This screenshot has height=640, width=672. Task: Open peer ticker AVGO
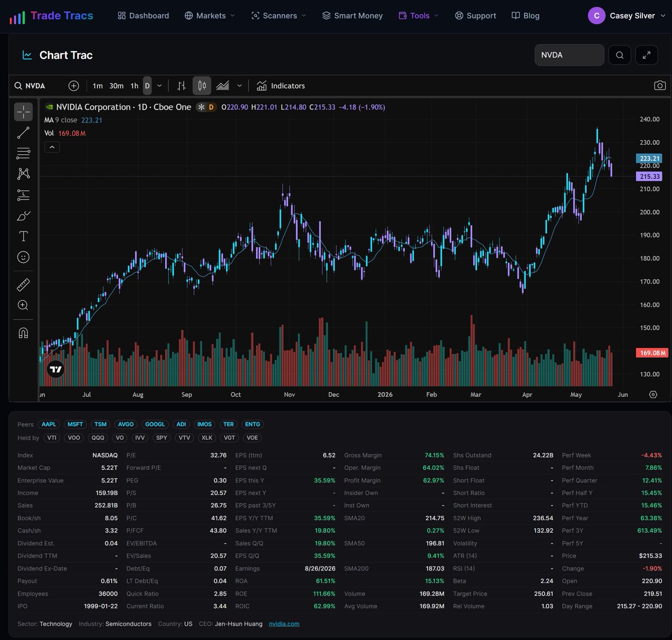[126, 424]
